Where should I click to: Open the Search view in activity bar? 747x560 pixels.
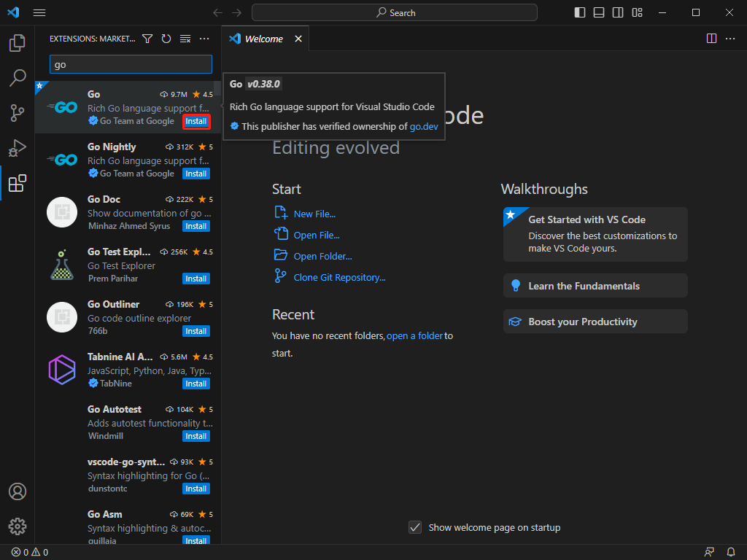18,77
